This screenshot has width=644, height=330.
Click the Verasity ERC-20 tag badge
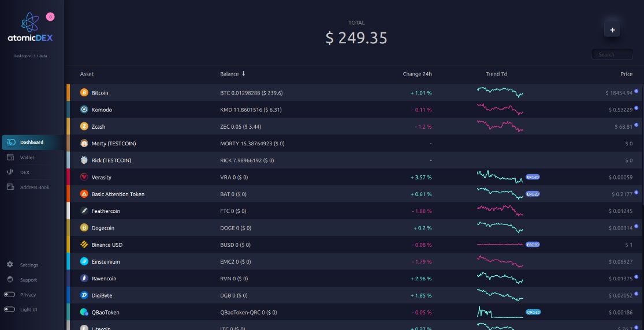point(533,177)
